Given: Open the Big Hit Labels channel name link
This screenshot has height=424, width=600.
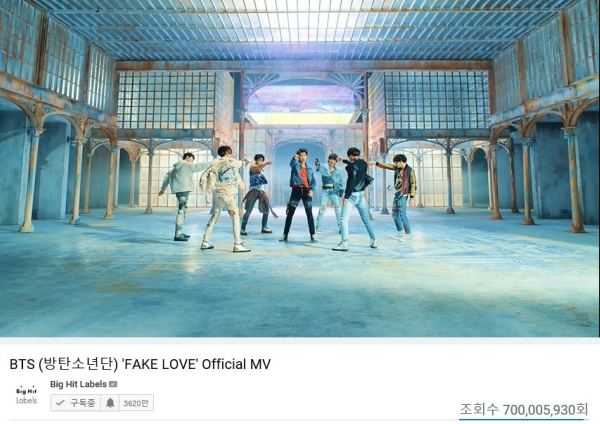Looking at the screenshot, I should pyautogui.click(x=78, y=384).
